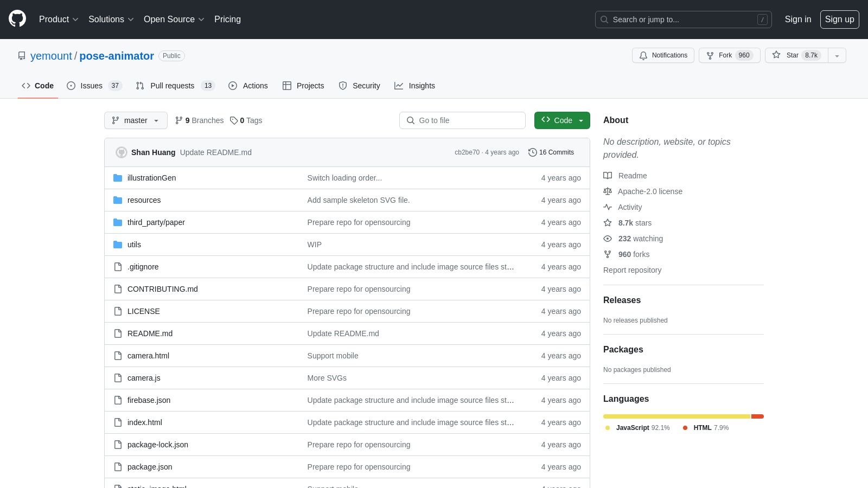Expand the Open Source menu
Screen dimensions: 868x488
click(x=174, y=20)
